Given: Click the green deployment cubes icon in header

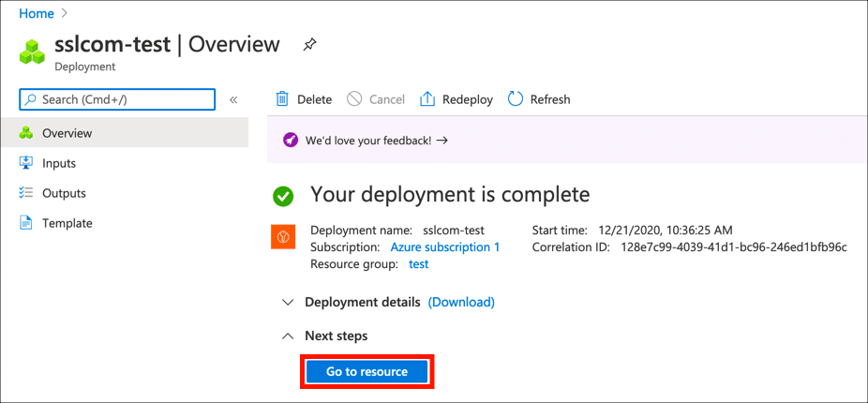Looking at the screenshot, I should 33,52.
